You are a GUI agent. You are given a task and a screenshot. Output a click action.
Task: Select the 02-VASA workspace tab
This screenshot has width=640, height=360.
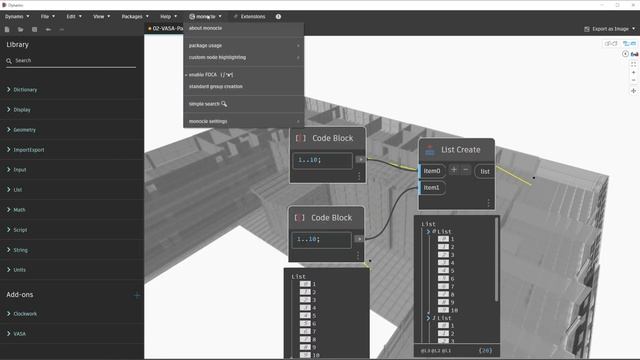click(165, 29)
